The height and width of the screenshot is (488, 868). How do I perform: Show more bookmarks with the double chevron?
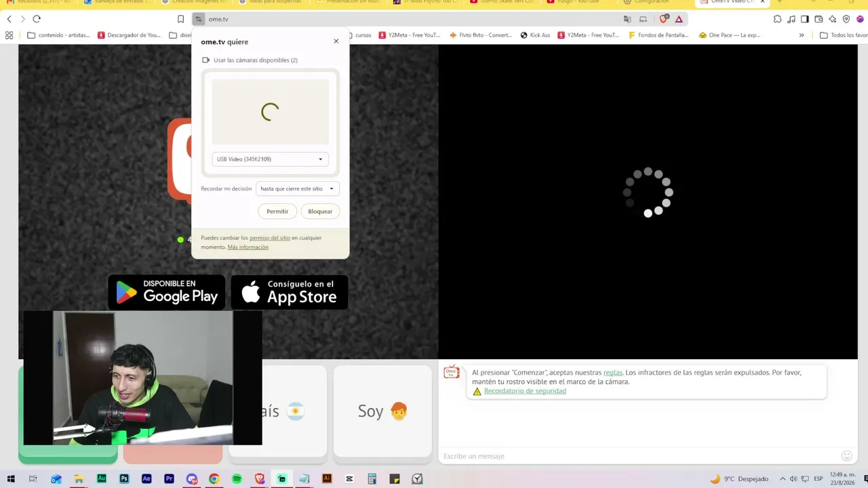(802, 35)
